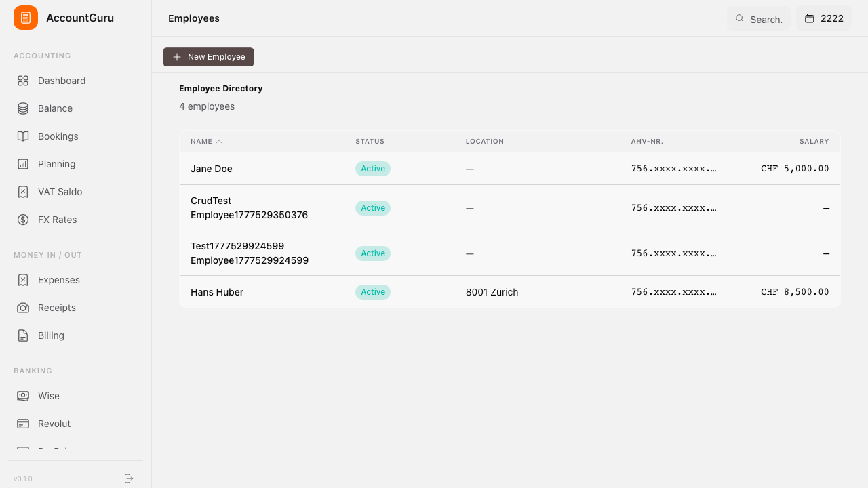The width and height of the screenshot is (868, 488).
Task: Click Hans Huber's AHV number cell
Action: click(x=674, y=292)
